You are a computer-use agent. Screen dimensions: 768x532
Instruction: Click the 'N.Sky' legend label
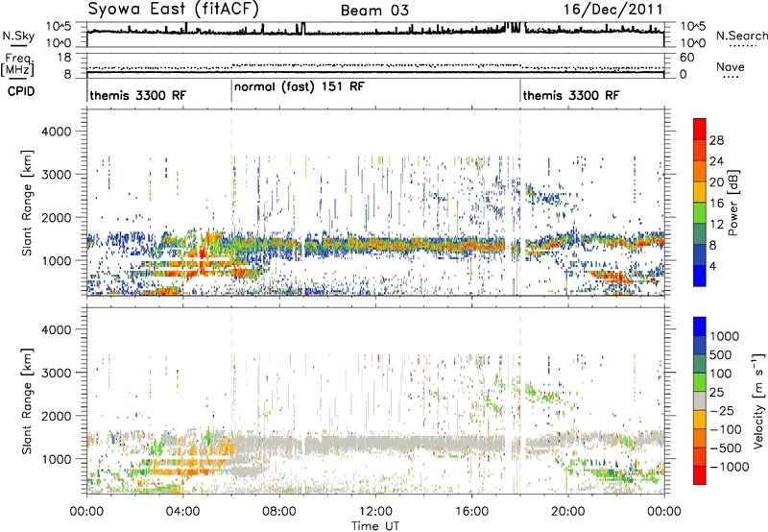click(x=18, y=36)
